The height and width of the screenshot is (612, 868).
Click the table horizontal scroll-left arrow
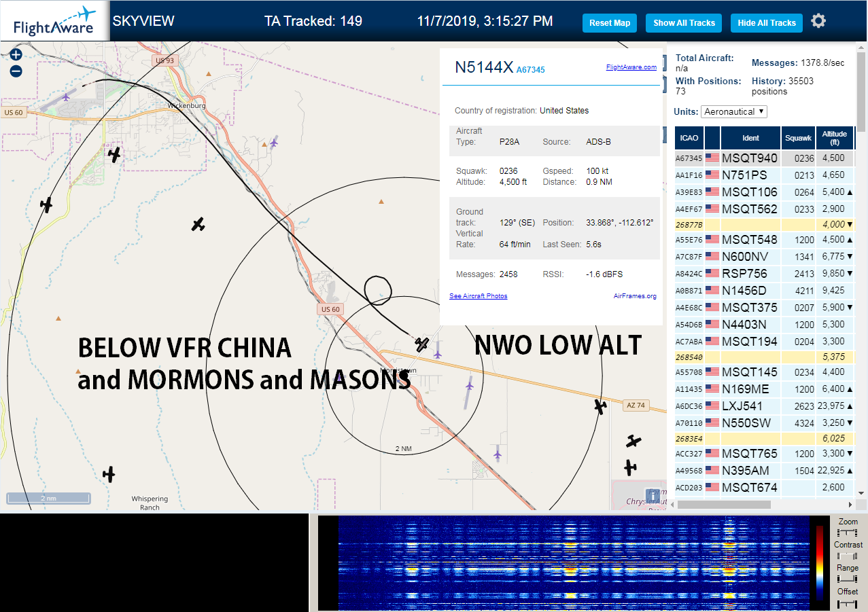(x=673, y=505)
